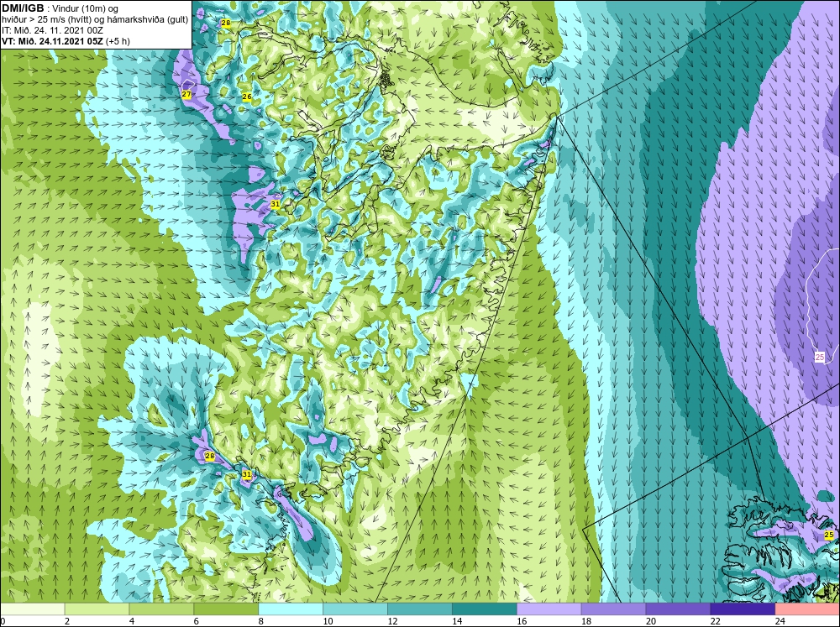This screenshot has height=627, width=840.
Task: Click the yellow '31' label in the upper purple area
Action: 275,204
